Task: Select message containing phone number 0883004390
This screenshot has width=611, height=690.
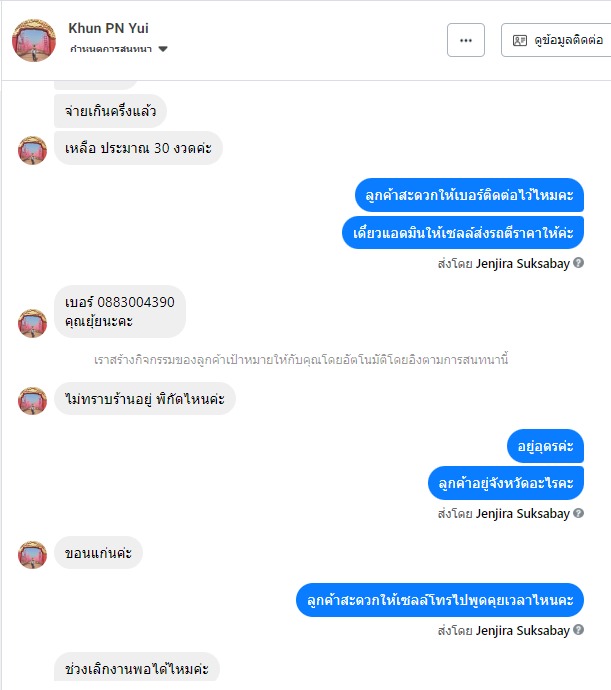Action: pos(120,312)
